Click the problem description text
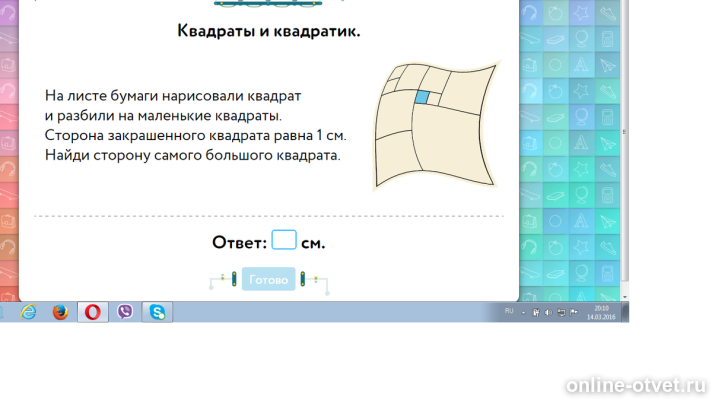Viewport: 712px width, 400px height. 195,125
